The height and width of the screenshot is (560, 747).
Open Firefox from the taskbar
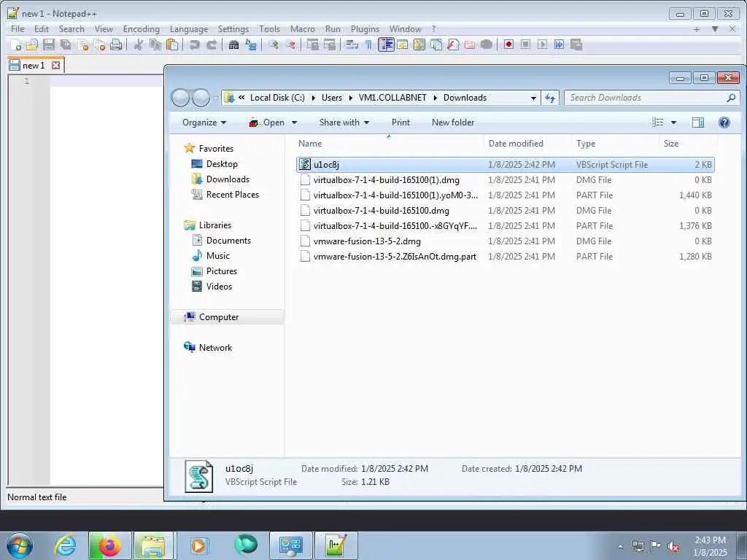[110, 545]
